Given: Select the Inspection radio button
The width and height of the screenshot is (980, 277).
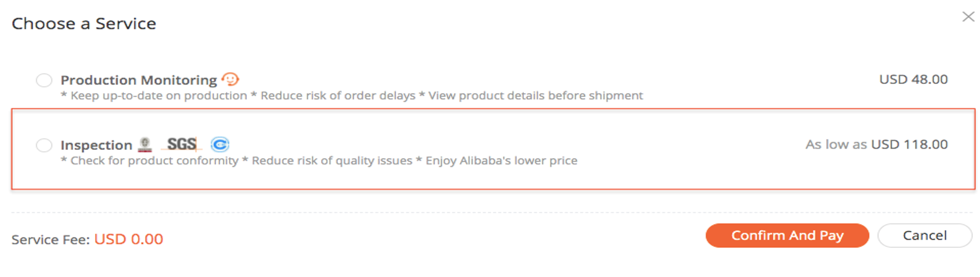Looking at the screenshot, I should [x=44, y=145].
